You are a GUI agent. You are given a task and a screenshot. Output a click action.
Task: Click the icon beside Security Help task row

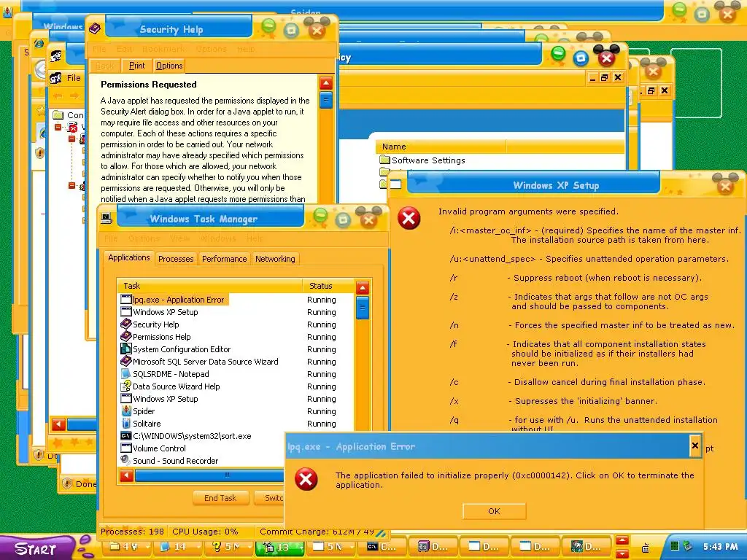pos(125,324)
